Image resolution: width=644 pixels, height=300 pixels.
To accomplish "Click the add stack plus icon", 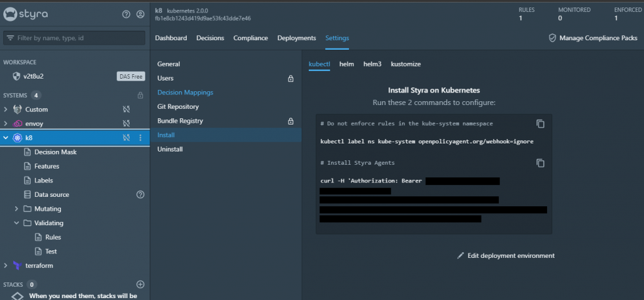I will click(140, 284).
